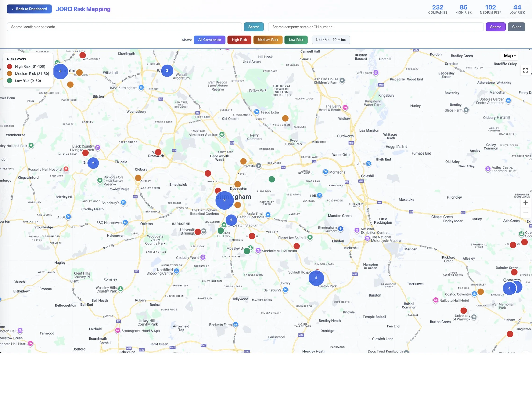
Task: Select the All Companies filter
Action: [x=209, y=40]
